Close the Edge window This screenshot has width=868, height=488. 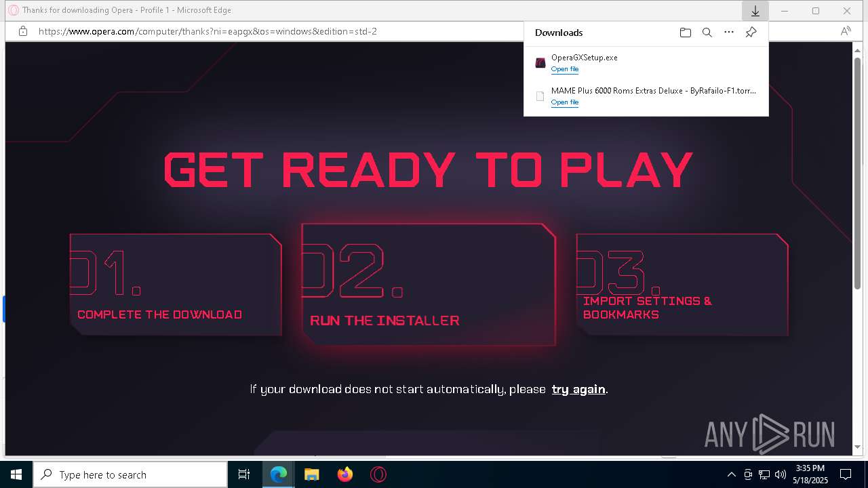pyautogui.click(x=847, y=11)
